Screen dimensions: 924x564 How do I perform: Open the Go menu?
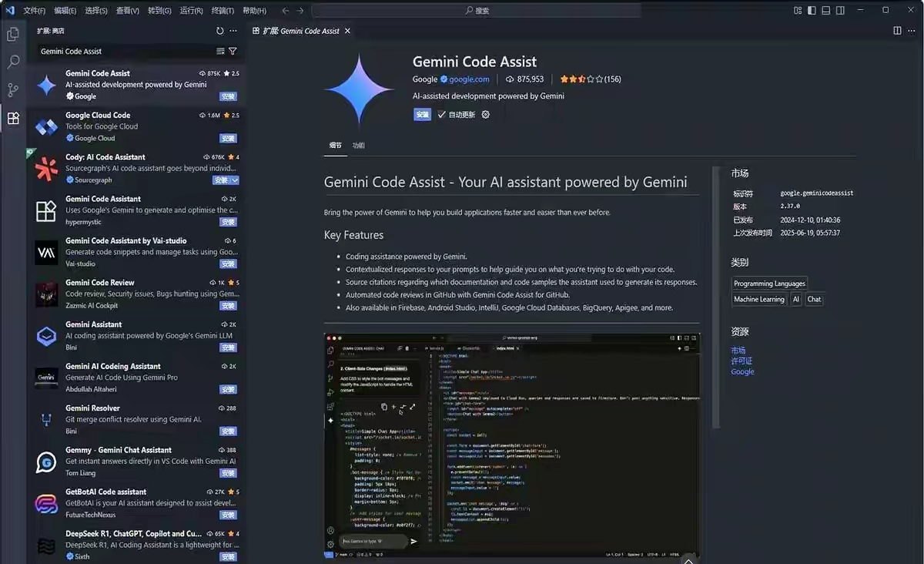159,11
